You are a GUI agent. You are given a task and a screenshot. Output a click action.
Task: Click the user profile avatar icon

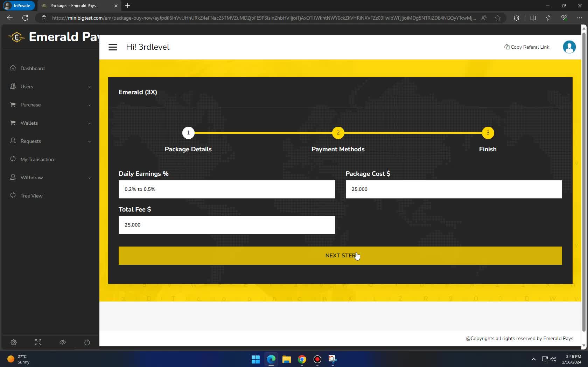tap(569, 47)
